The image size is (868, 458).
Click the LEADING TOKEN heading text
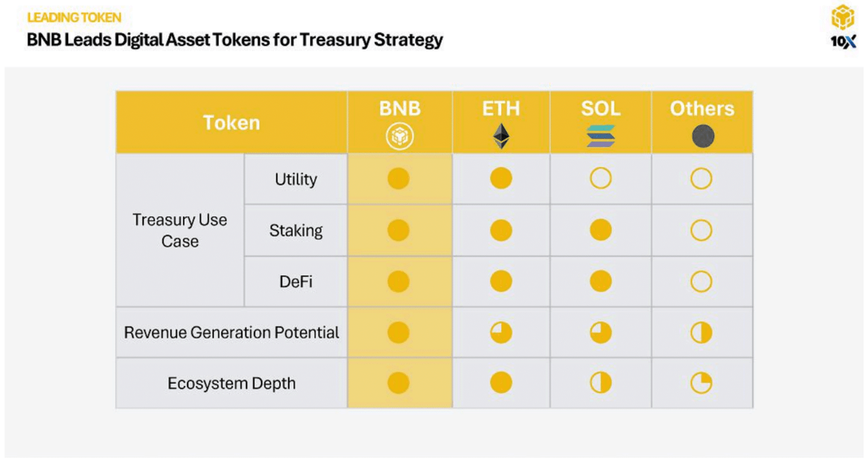[x=74, y=17]
